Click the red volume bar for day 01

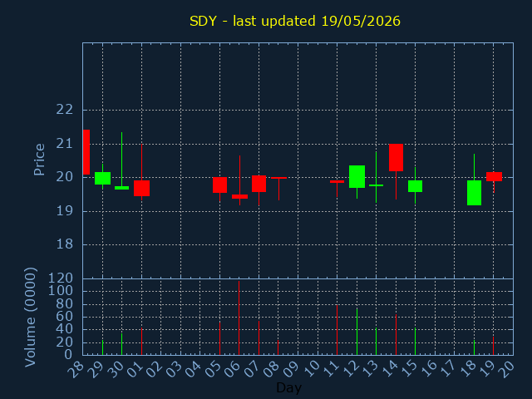[142, 342]
